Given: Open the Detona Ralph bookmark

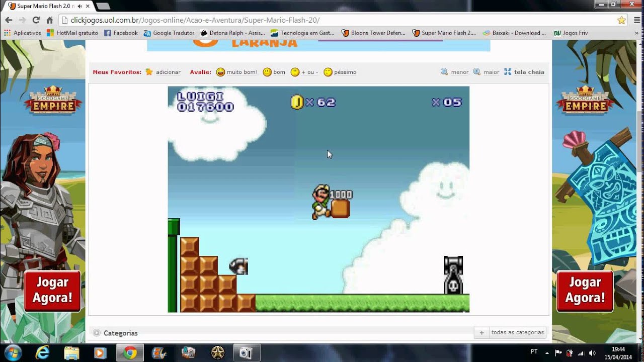Looking at the screenshot, I should [x=232, y=33].
